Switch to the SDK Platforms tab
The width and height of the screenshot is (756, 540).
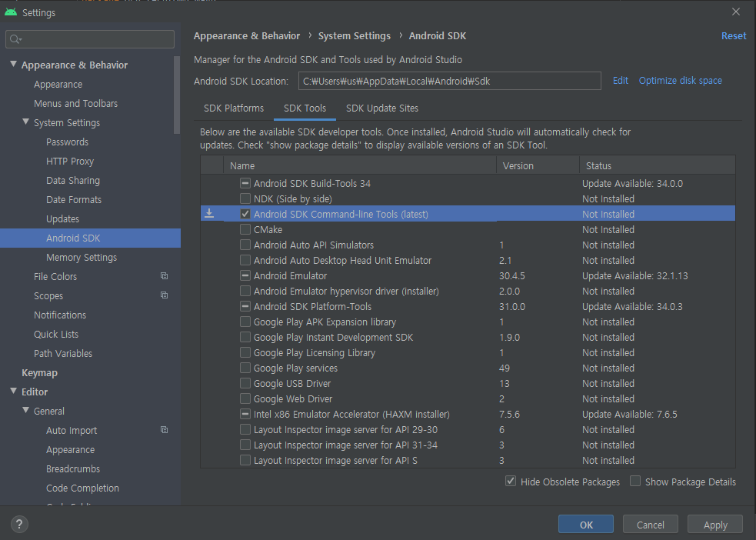(x=234, y=108)
